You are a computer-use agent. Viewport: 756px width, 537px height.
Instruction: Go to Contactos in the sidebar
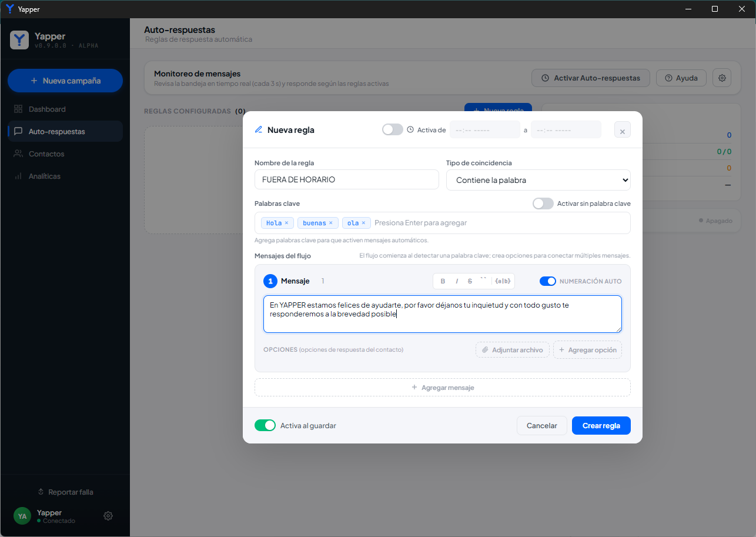[65, 154]
